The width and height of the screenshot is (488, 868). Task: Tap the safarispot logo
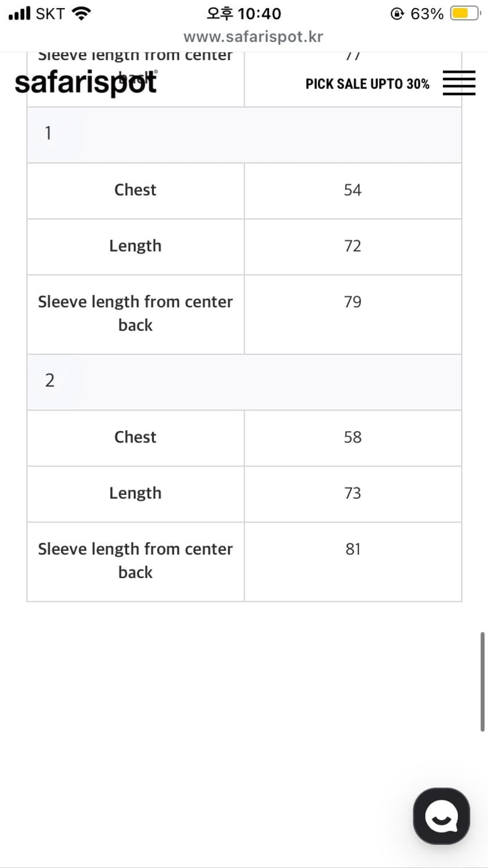(86, 83)
